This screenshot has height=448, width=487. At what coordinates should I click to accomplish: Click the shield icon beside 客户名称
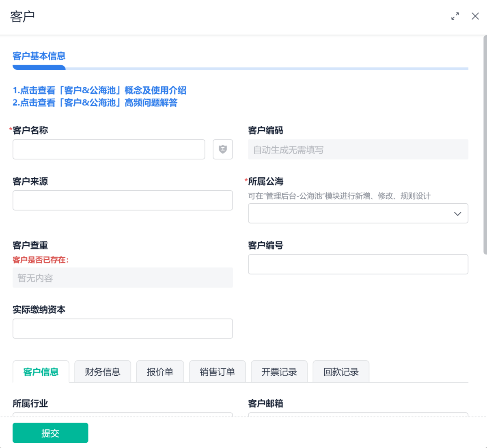[223, 149]
